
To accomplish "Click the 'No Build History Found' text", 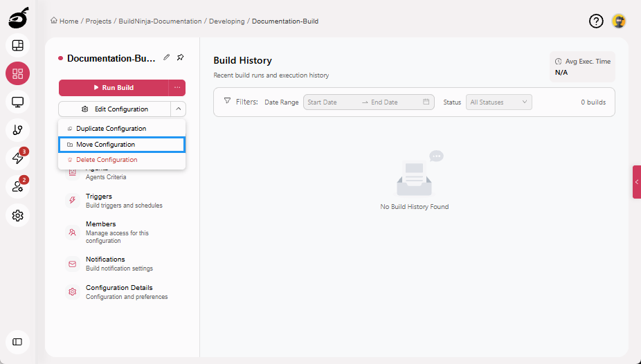I will click(414, 207).
